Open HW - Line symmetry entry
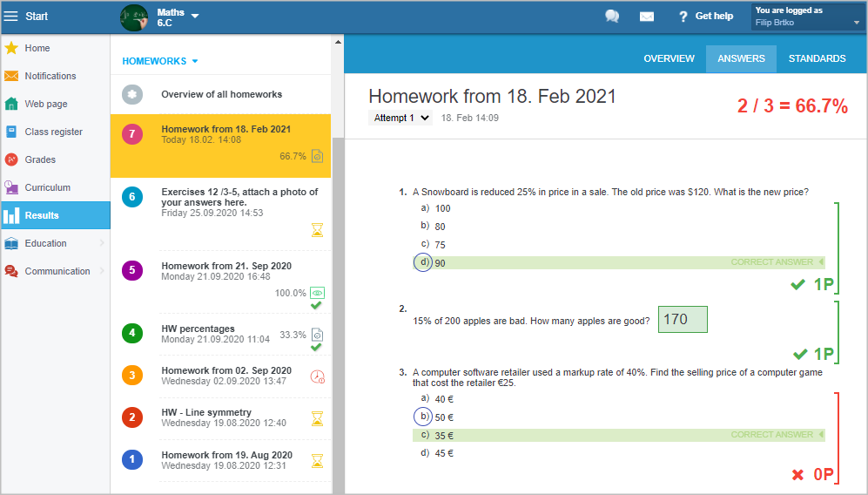Screen dimensions: 868x495 pyautogui.click(x=221, y=418)
